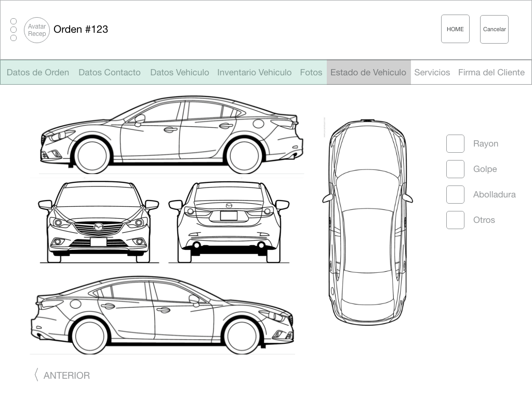This screenshot has width=532, height=399.
Task: Go to the Datos Vehiculo tab
Action: 180,73
